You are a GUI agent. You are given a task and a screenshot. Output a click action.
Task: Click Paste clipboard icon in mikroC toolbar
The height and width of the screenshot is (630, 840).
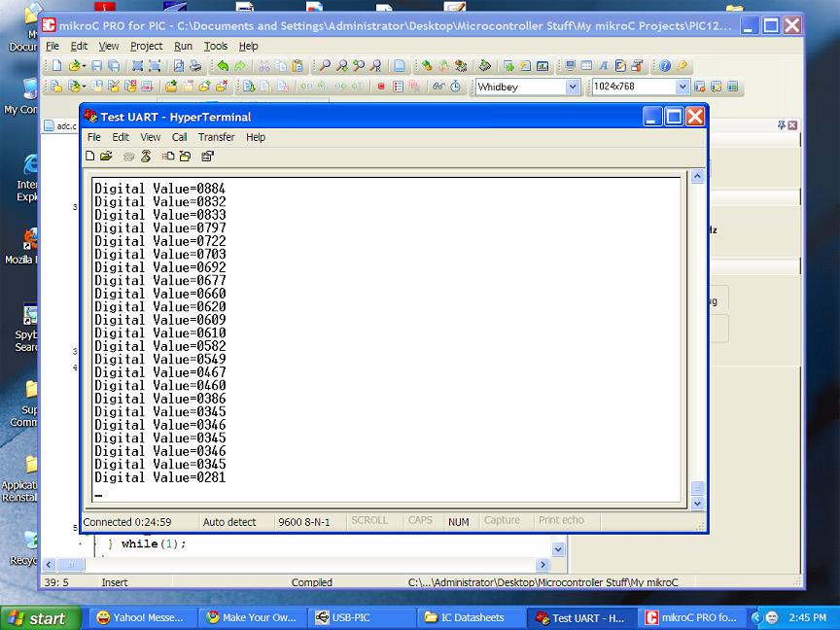pos(297,66)
